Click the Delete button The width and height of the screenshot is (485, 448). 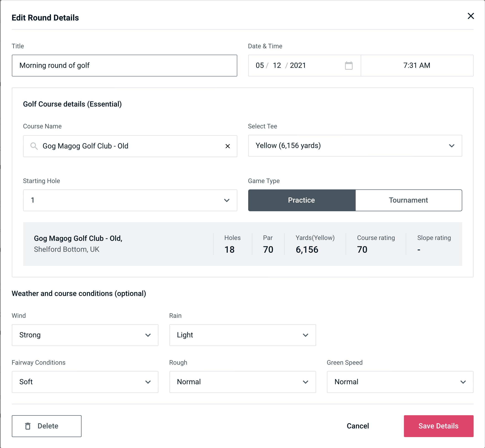point(47,426)
